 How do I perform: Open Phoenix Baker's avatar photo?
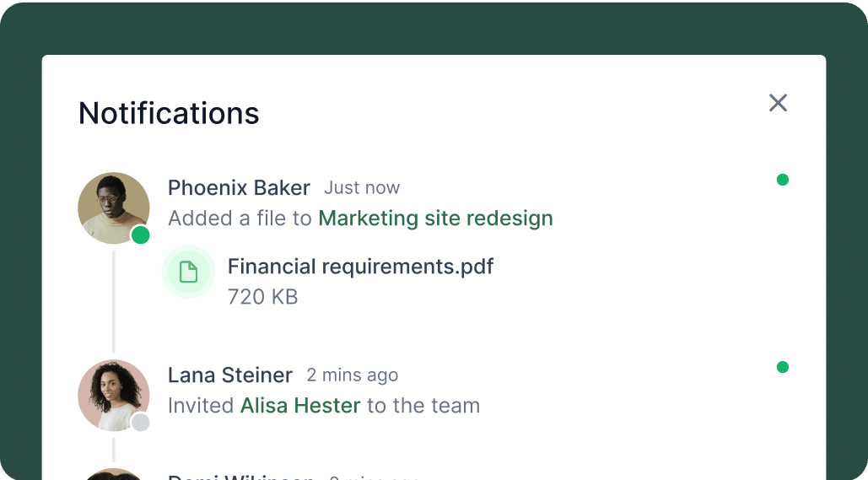(114, 208)
